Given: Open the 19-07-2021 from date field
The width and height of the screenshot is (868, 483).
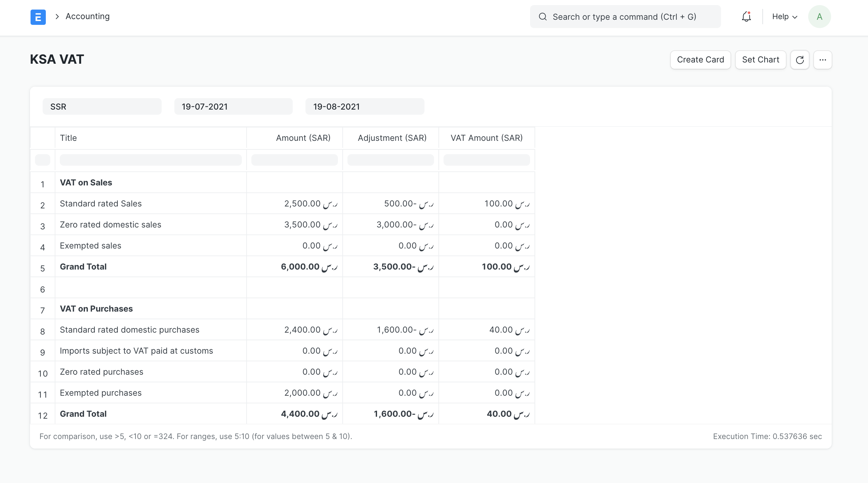Looking at the screenshot, I should 233,107.
